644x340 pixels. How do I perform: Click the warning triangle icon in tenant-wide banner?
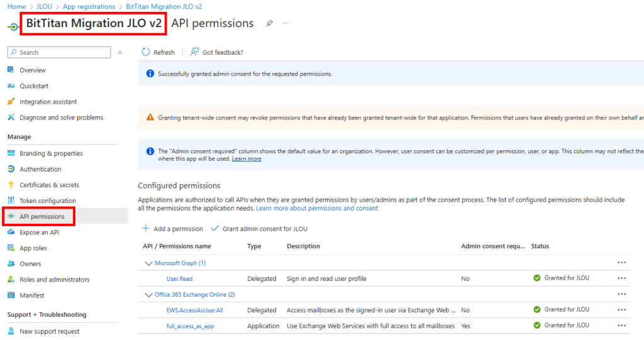coord(150,117)
